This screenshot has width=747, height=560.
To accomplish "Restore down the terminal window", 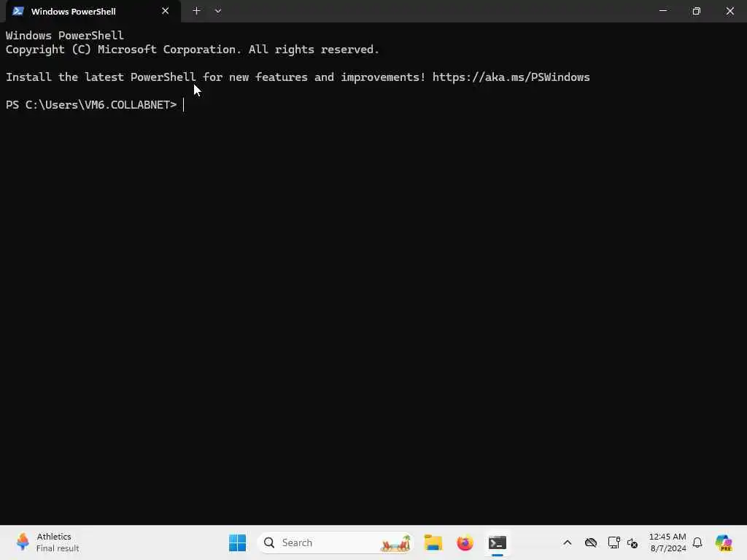I will click(x=696, y=10).
